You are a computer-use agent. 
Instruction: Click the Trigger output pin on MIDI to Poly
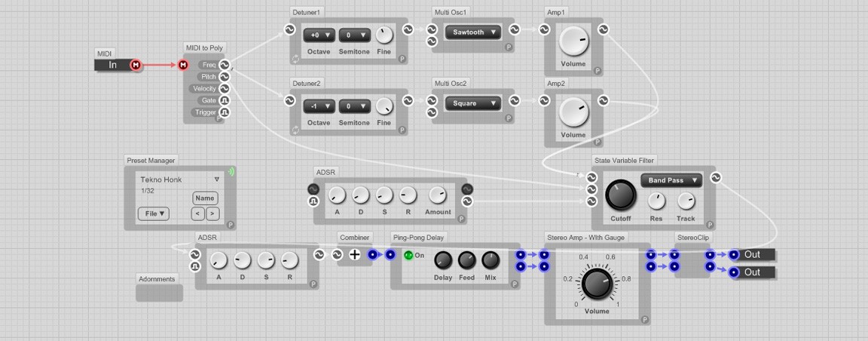click(x=224, y=112)
